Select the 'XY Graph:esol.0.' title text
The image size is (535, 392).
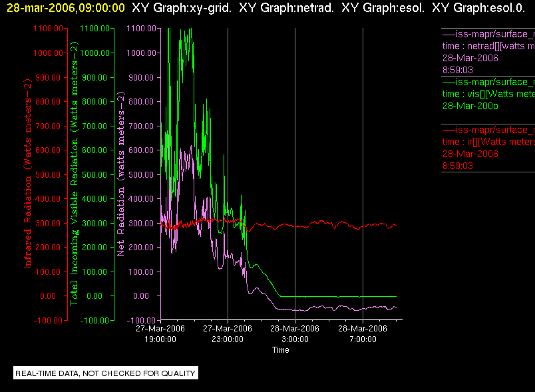(x=478, y=8)
